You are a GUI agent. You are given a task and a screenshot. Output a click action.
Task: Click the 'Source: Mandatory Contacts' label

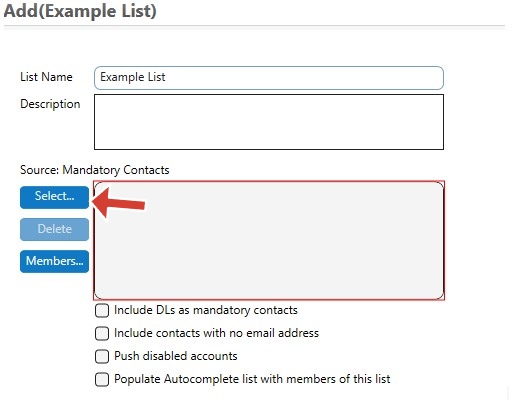pyautogui.click(x=95, y=170)
